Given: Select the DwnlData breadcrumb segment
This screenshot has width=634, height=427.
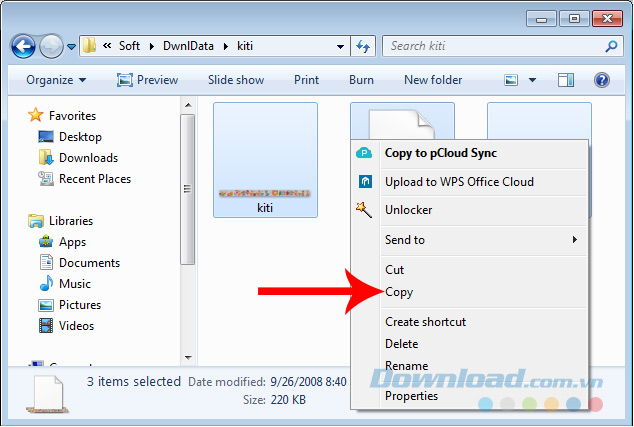Looking at the screenshot, I should [x=188, y=46].
